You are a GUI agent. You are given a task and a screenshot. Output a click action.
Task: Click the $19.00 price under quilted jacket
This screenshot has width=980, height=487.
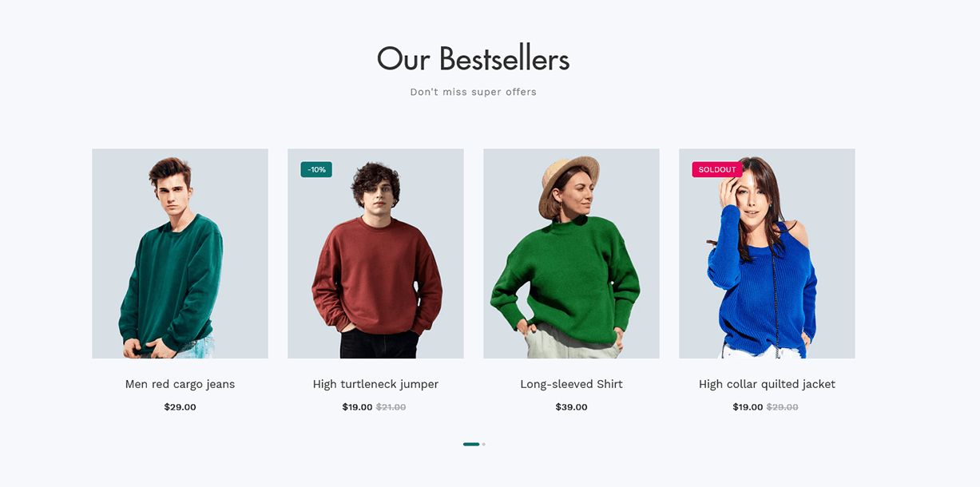(x=748, y=407)
